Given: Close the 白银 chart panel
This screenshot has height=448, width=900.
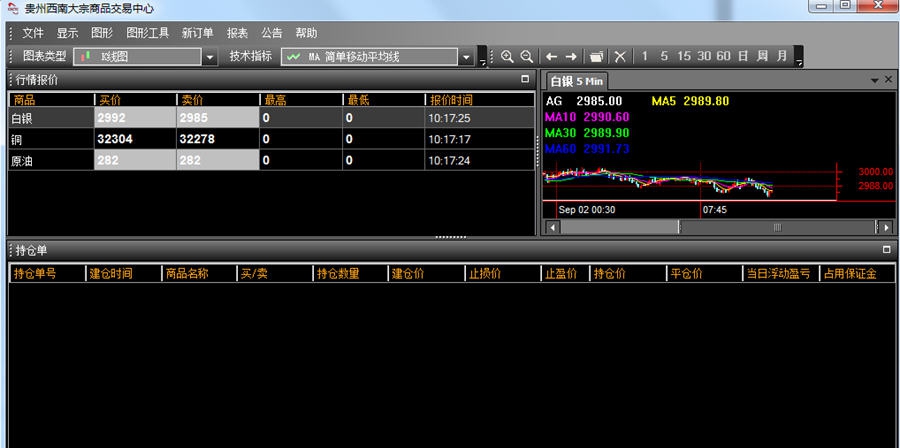Looking at the screenshot, I should tap(888, 79).
